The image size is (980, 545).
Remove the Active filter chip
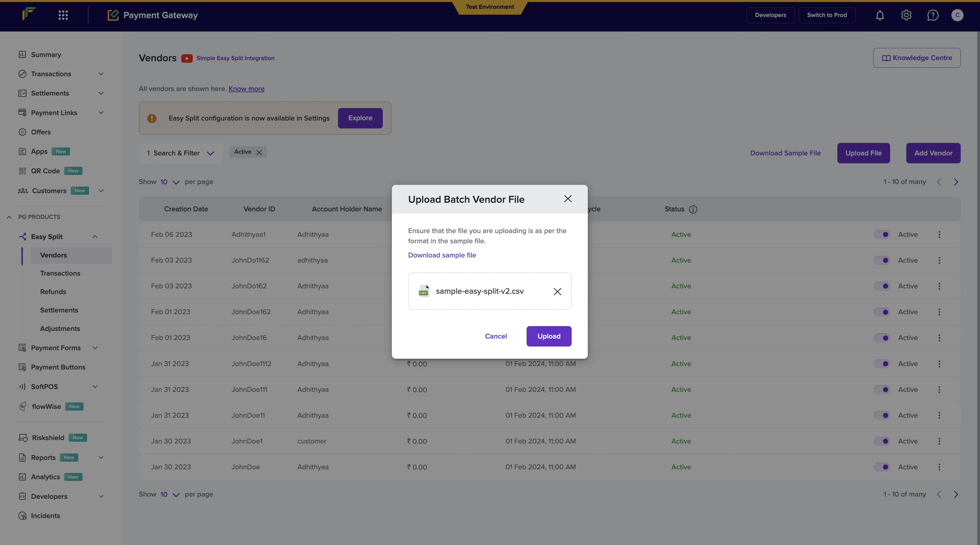click(259, 153)
